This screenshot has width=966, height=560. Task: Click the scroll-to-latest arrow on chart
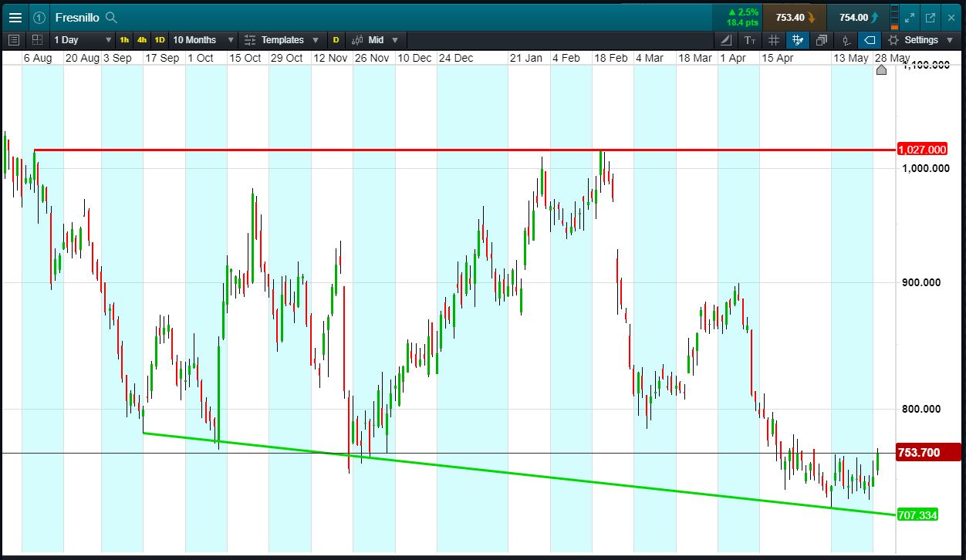882,70
